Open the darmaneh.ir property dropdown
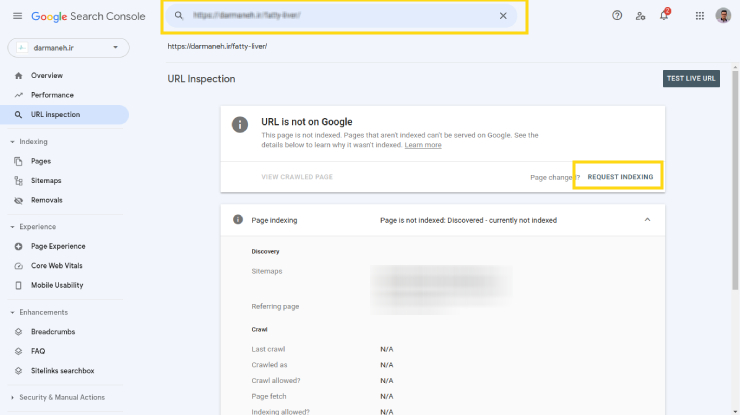 pos(68,48)
